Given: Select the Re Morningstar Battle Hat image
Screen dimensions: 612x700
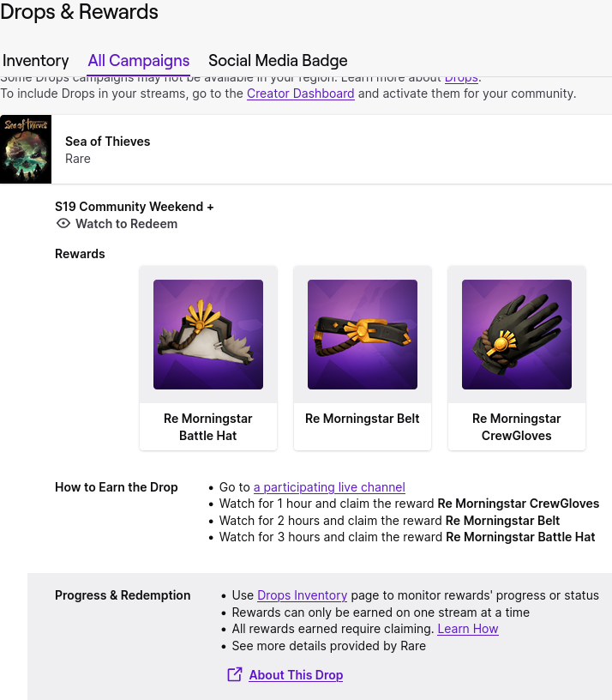Looking at the screenshot, I should [208, 335].
